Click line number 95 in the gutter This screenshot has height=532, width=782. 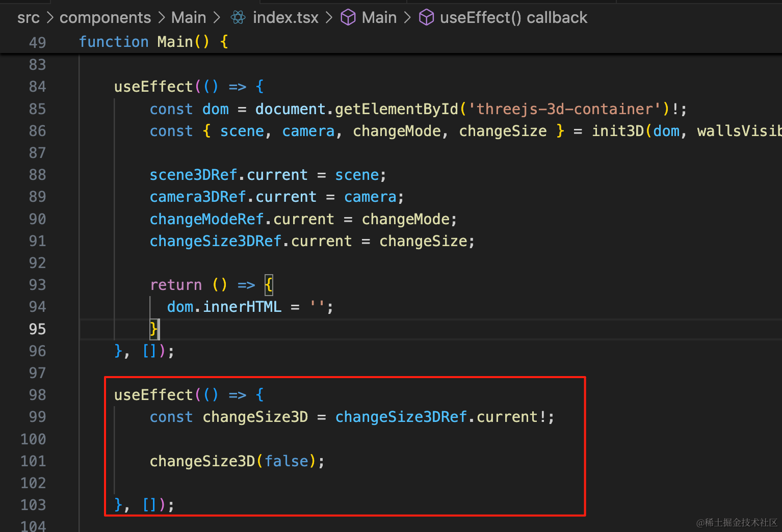pyautogui.click(x=37, y=329)
